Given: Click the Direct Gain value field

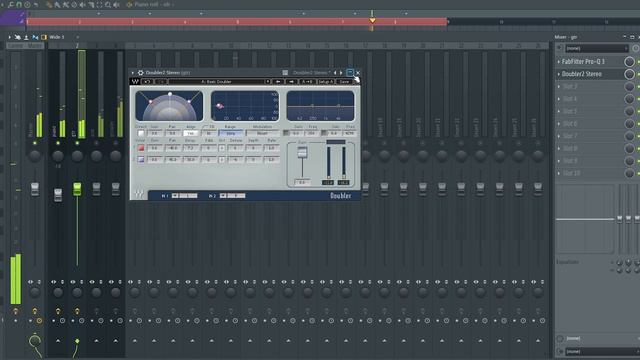Looking at the screenshot, I should 155,133.
